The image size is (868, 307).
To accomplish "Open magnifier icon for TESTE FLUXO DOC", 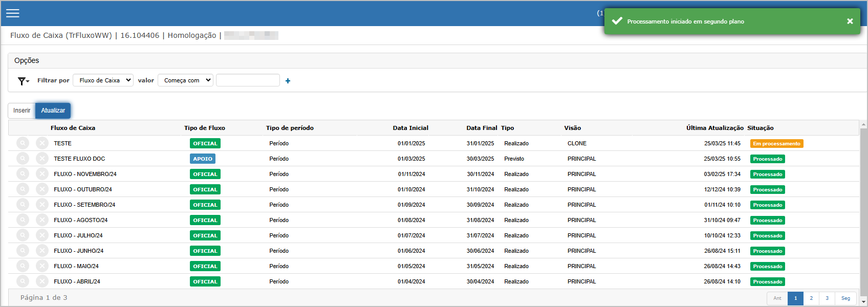I will point(23,159).
